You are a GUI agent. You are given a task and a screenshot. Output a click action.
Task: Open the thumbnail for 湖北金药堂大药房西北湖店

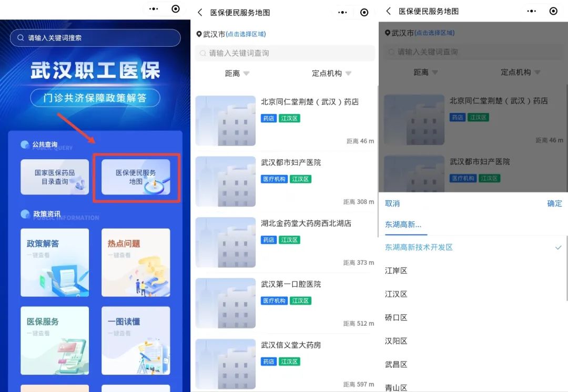click(x=225, y=242)
